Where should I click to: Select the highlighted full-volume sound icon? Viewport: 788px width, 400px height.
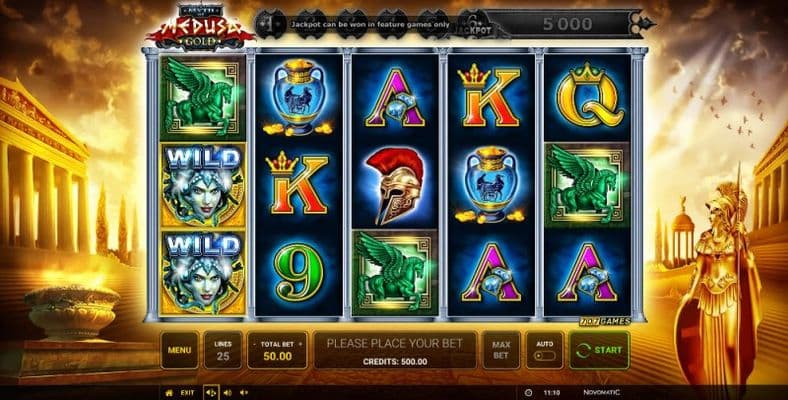point(211,393)
